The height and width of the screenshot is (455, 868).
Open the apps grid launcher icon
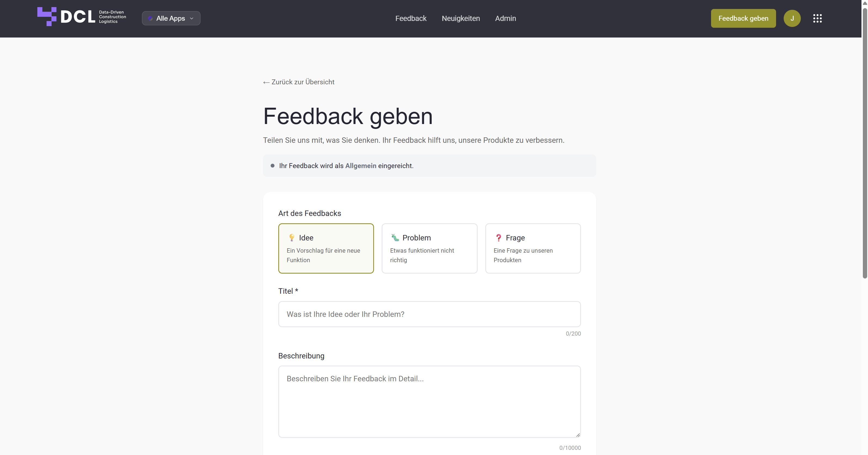[x=817, y=18]
